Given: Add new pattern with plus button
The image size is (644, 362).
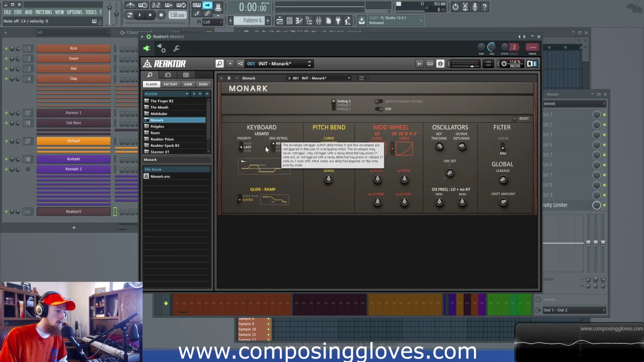Looking at the screenshot, I should [x=268, y=21].
